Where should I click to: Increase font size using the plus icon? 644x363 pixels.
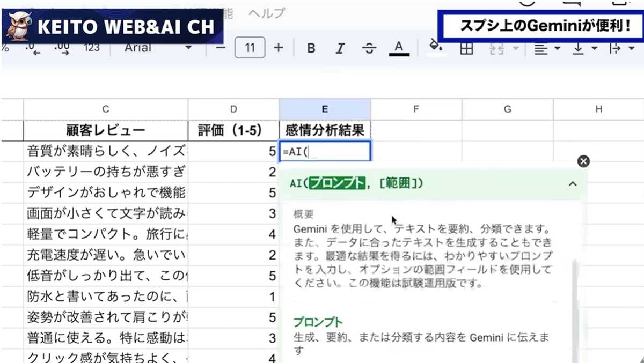279,48
